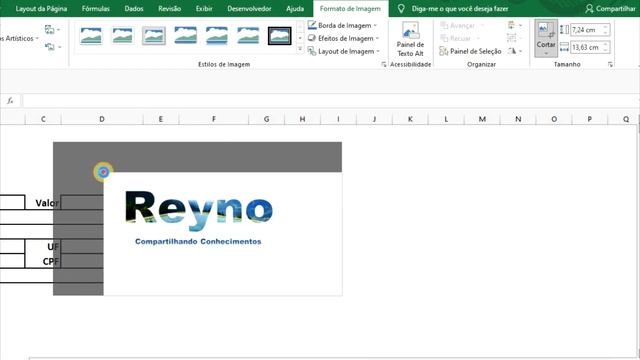The height and width of the screenshot is (360, 640).
Task: Click the Borda de Imagem pencil icon
Action: tap(312, 25)
